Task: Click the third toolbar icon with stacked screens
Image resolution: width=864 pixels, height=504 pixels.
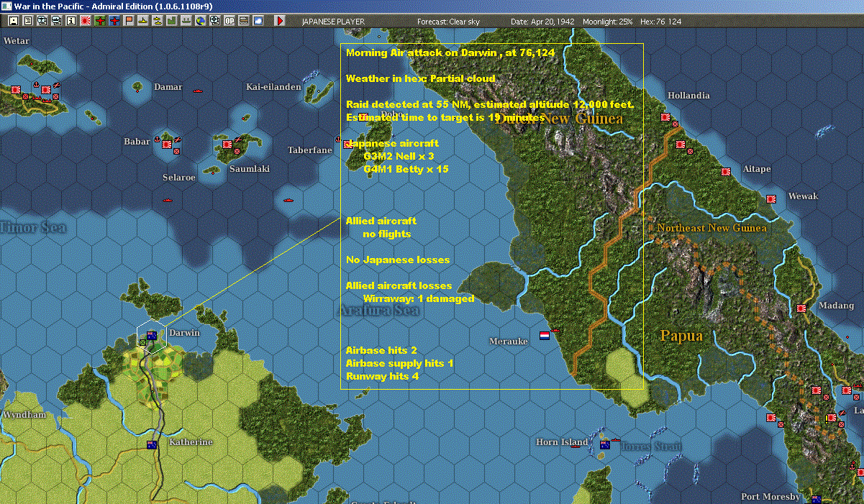Action: coord(42,21)
